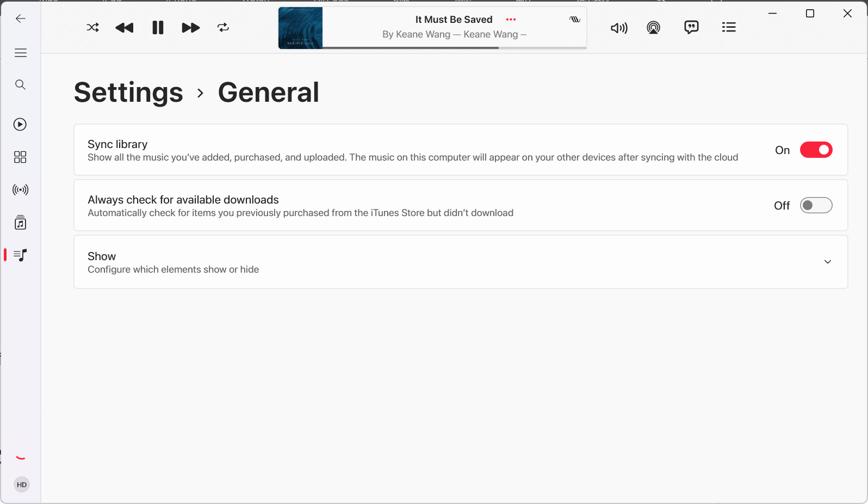
Task: Maximize the Apple Music window
Action: 810,14
